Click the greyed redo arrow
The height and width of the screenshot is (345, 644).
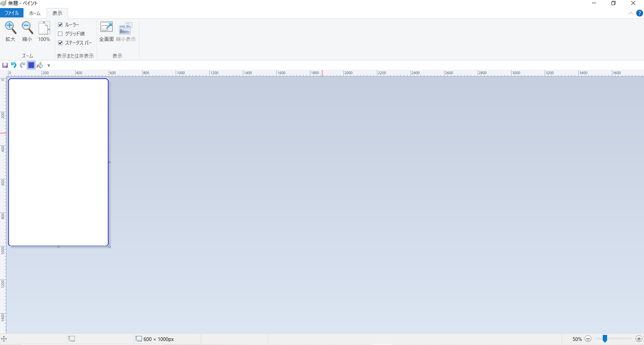23,65
